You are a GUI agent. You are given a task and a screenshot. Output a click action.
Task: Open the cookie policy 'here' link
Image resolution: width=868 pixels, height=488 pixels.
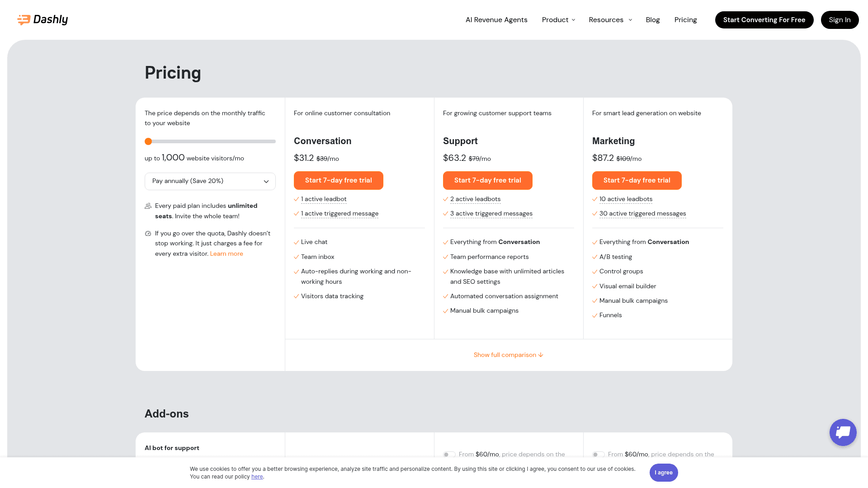click(x=257, y=477)
